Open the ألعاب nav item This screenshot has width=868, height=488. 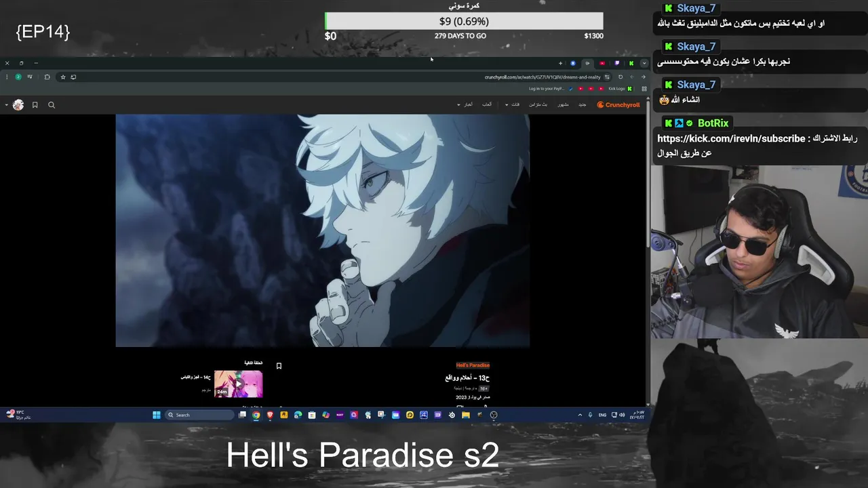[x=487, y=105]
